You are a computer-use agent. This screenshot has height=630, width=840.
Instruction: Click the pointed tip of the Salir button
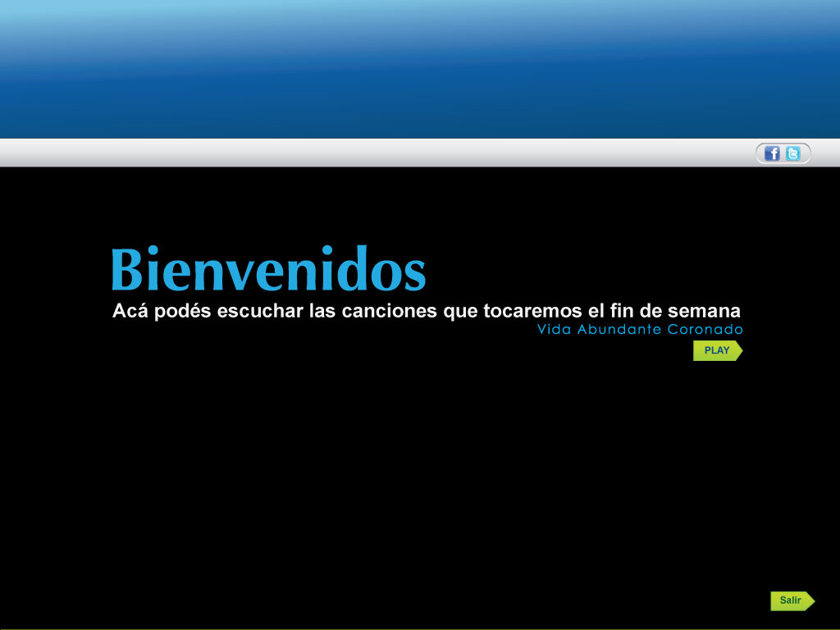coord(810,601)
